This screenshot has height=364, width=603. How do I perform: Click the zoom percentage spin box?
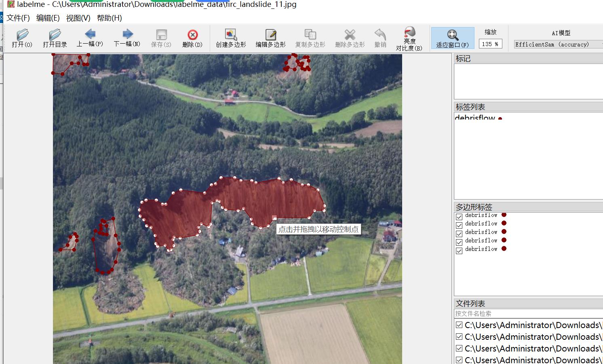(x=490, y=44)
